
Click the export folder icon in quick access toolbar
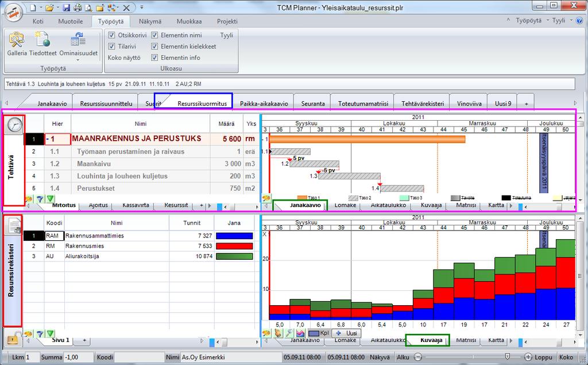click(100, 7)
